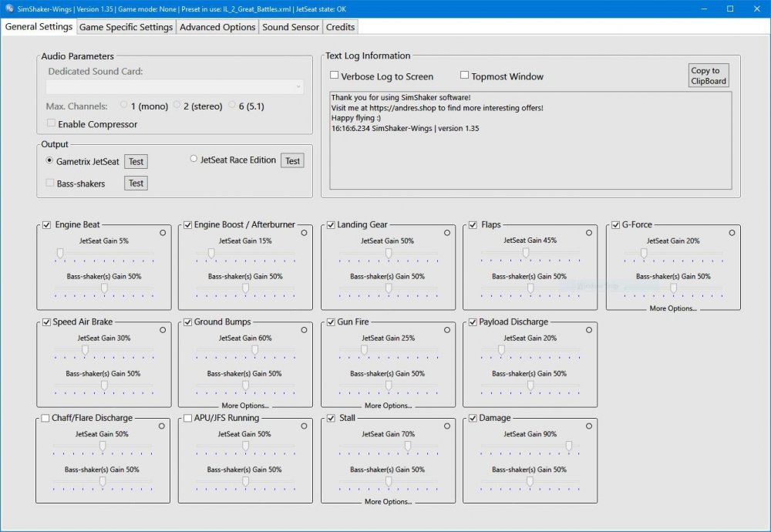Enable the Compressor option
This screenshot has height=532, width=771.
coord(51,123)
